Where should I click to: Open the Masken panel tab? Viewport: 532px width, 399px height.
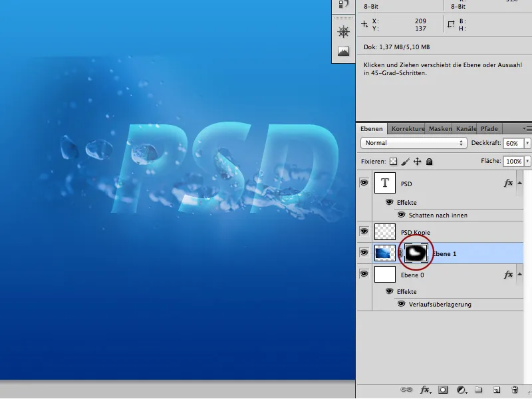point(439,128)
